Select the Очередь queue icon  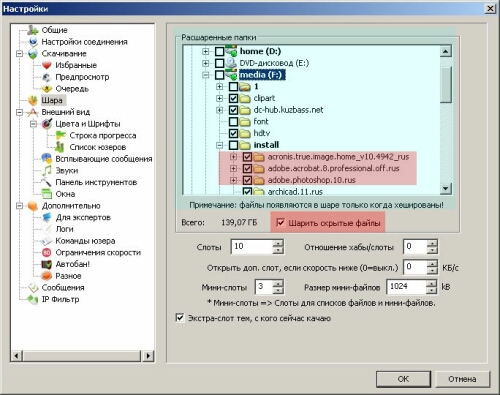pos(47,89)
